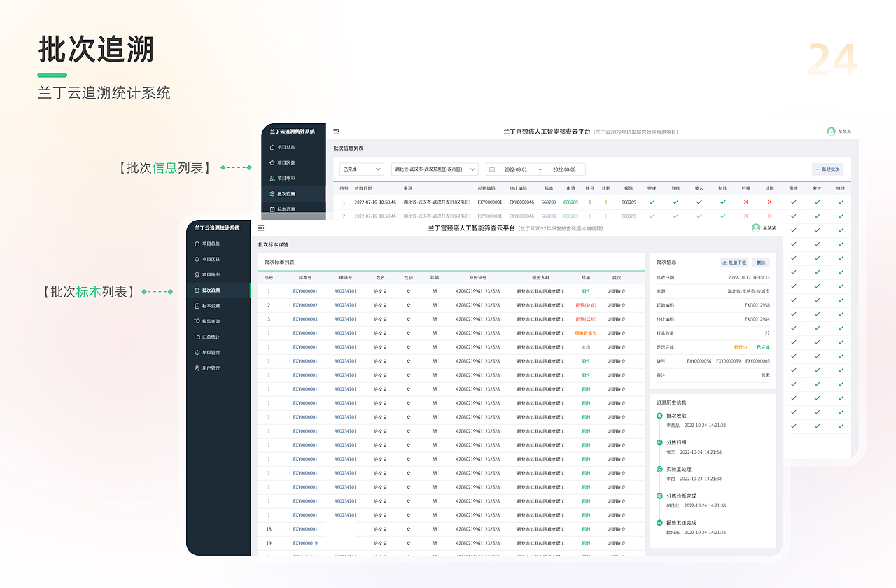Viewport: 896px width, 588px height.
Task: Open 项目总览 icon in front window sidebar
Action: pos(197,244)
